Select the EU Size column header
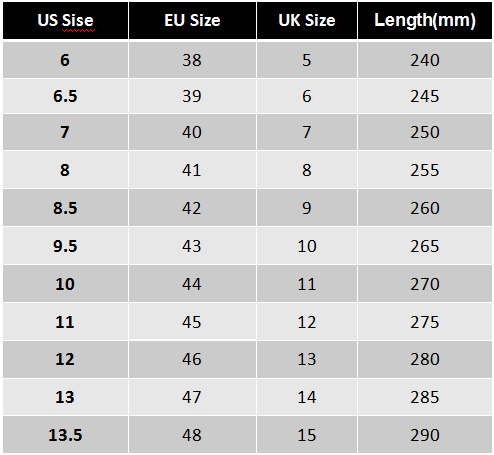 click(x=192, y=20)
